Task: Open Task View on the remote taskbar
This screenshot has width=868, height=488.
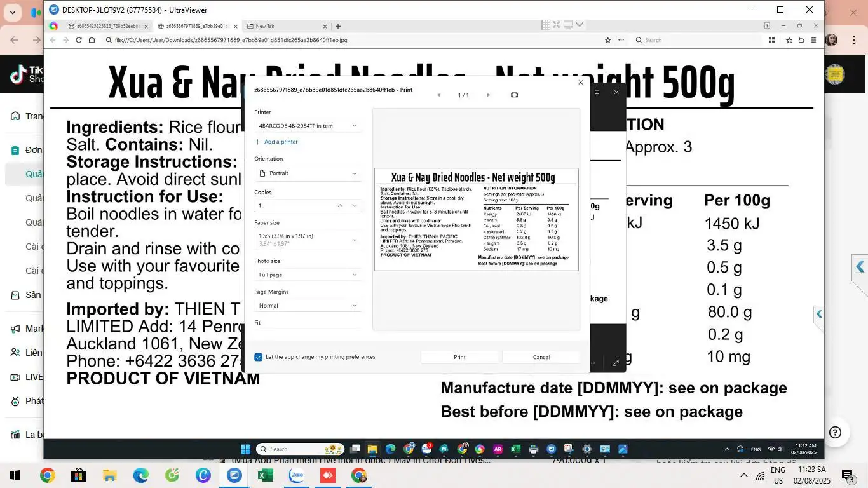Action: [355, 449]
